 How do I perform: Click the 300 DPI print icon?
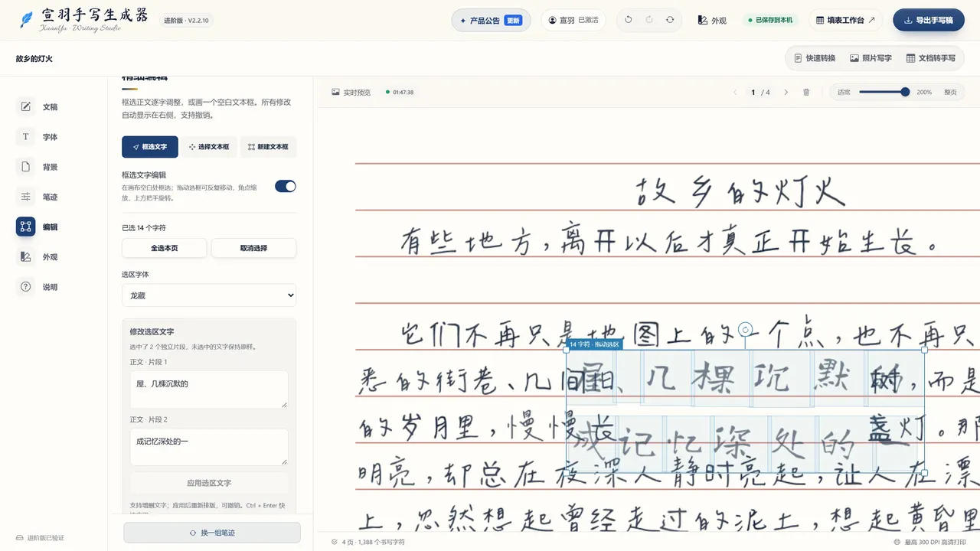pyautogui.click(x=897, y=542)
